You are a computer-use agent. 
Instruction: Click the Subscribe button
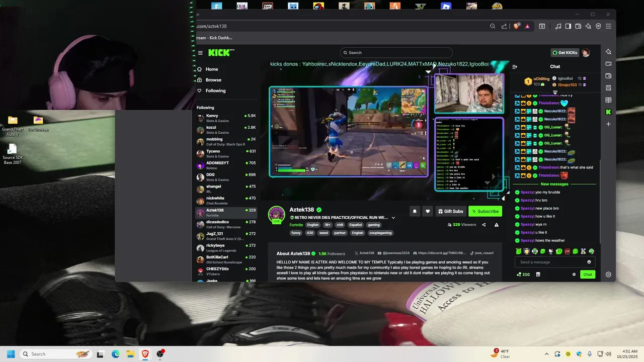point(485,211)
